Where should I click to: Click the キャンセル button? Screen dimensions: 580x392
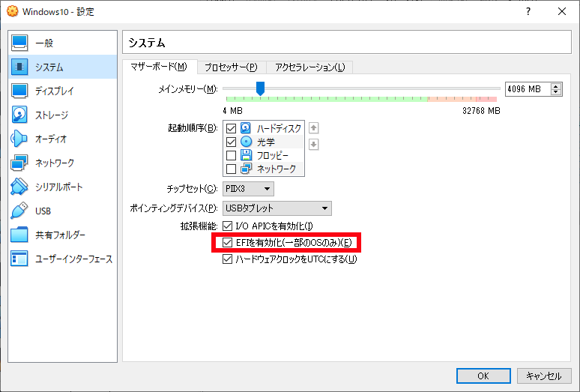(544, 376)
